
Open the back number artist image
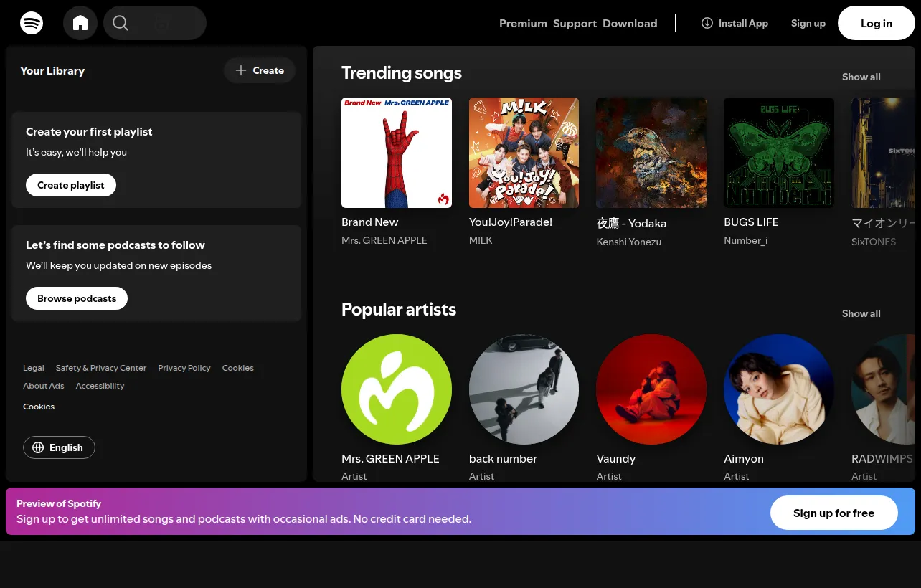(x=524, y=389)
